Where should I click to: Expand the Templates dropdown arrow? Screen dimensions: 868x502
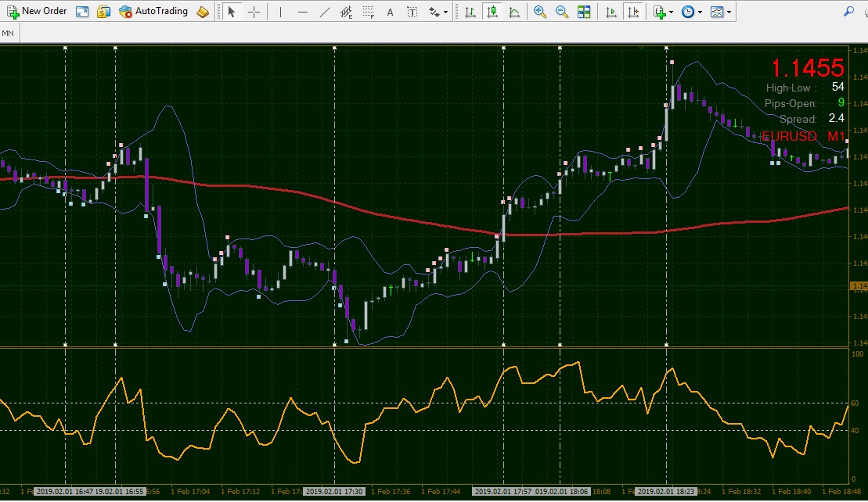pos(729,12)
